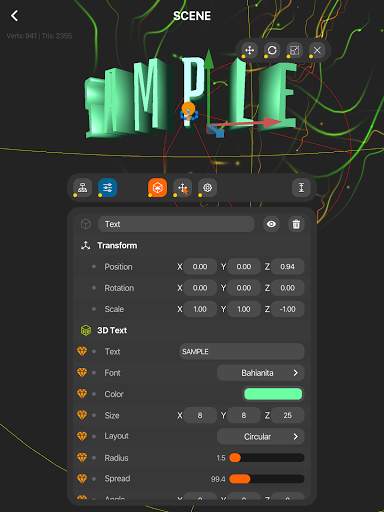Edit Size Y value 8
384x512 pixels.
tap(244, 415)
